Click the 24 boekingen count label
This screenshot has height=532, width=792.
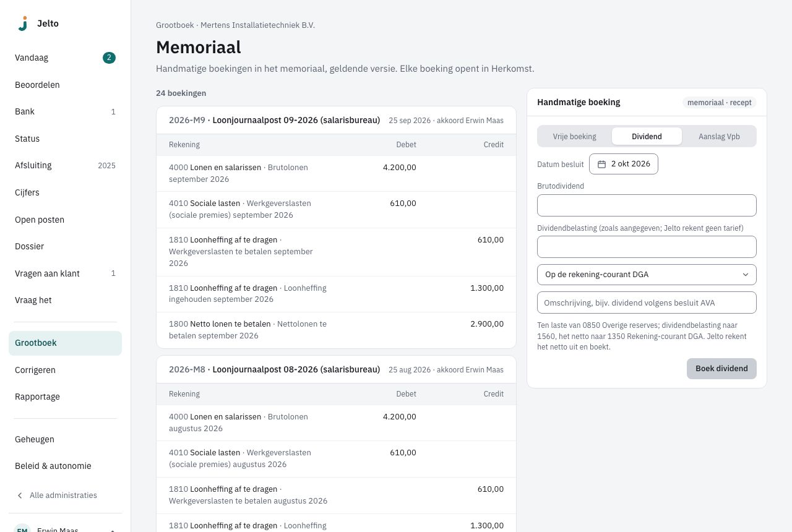pyautogui.click(x=181, y=93)
